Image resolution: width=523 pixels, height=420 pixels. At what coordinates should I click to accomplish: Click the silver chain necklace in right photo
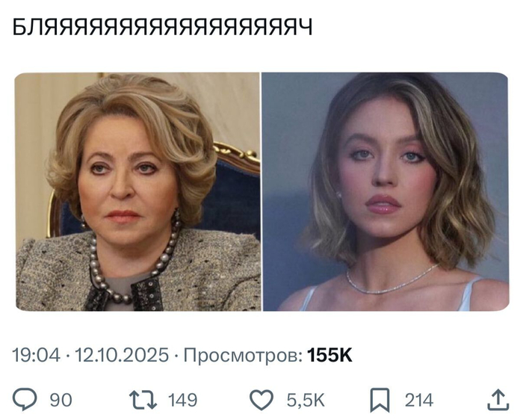point(392,280)
